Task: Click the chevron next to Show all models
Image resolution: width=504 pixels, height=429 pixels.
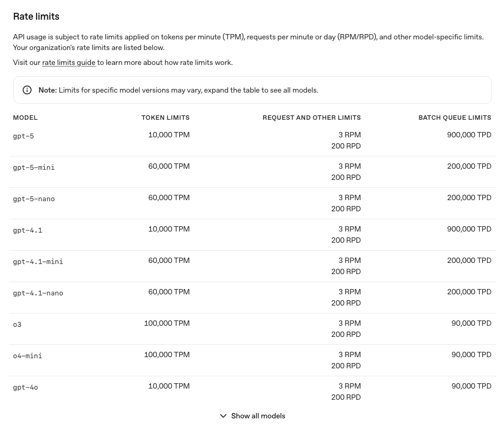Action: [x=223, y=416]
